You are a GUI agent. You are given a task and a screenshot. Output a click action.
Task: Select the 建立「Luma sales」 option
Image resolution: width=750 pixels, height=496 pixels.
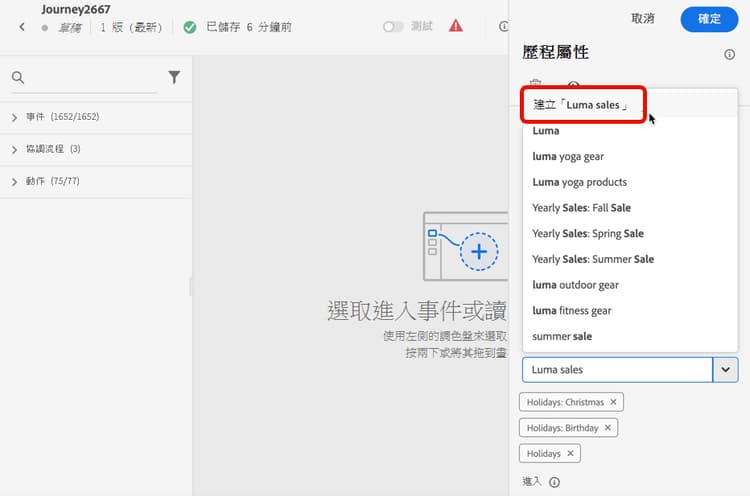point(630,105)
